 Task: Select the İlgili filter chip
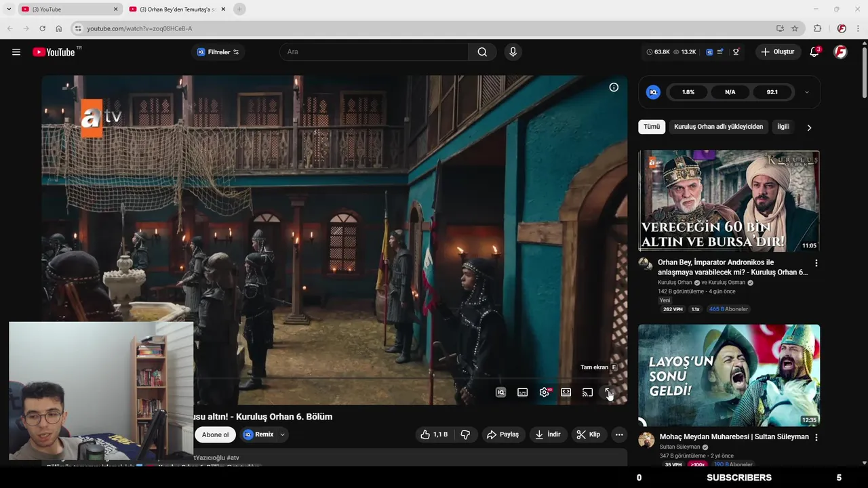(783, 127)
